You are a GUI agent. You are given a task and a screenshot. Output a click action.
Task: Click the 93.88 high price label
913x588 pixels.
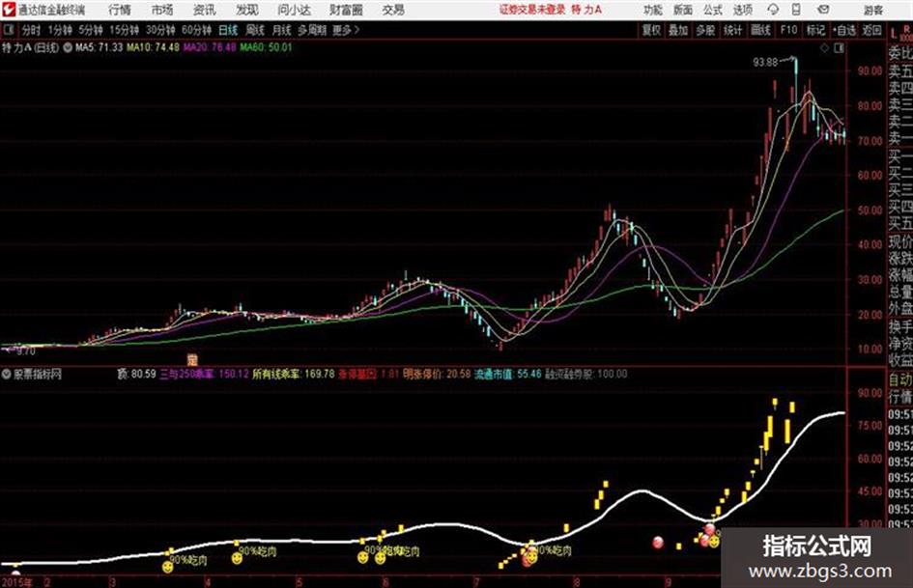point(765,62)
